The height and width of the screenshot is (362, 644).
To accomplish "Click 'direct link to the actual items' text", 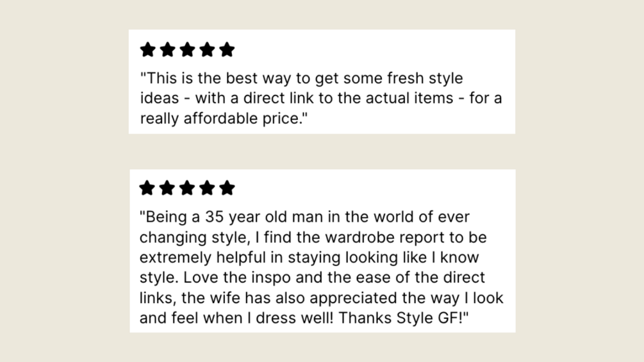I will pyautogui.click(x=349, y=99).
